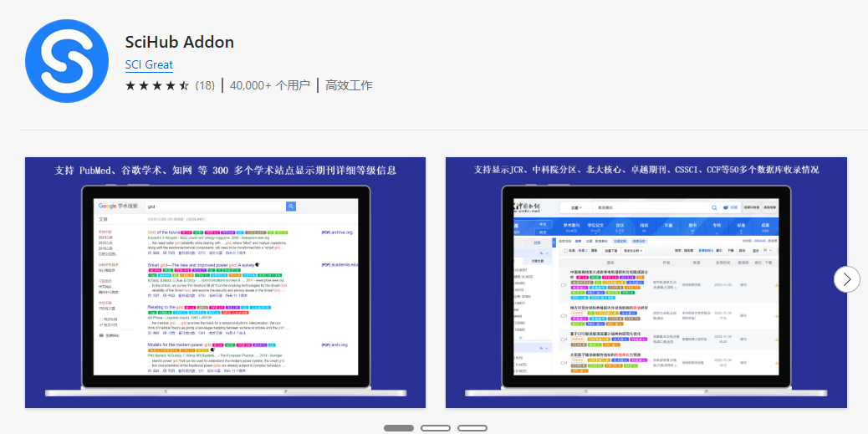Open the 高效工作 category link
Screen dimensions: 868x434
pyautogui.click(x=349, y=85)
